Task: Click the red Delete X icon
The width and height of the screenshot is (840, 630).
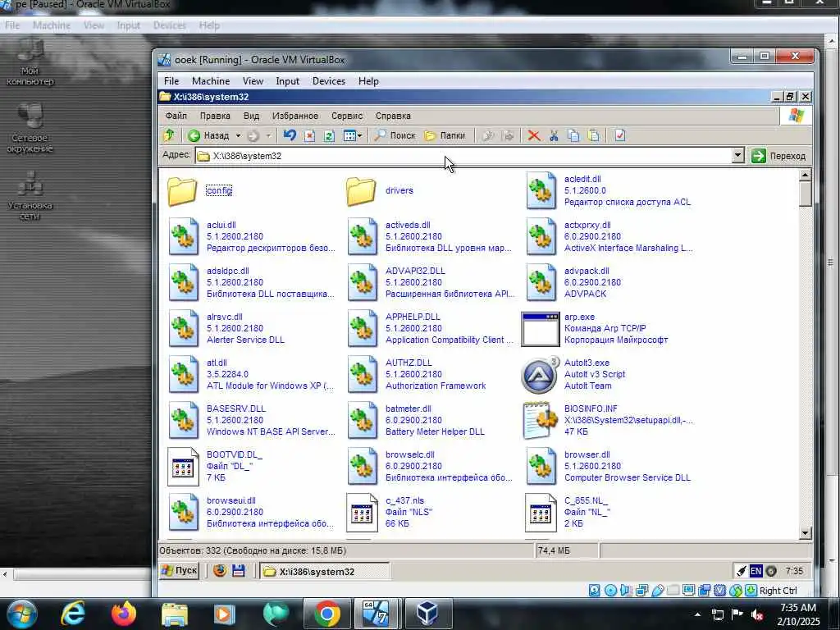Action: point(533,135)
